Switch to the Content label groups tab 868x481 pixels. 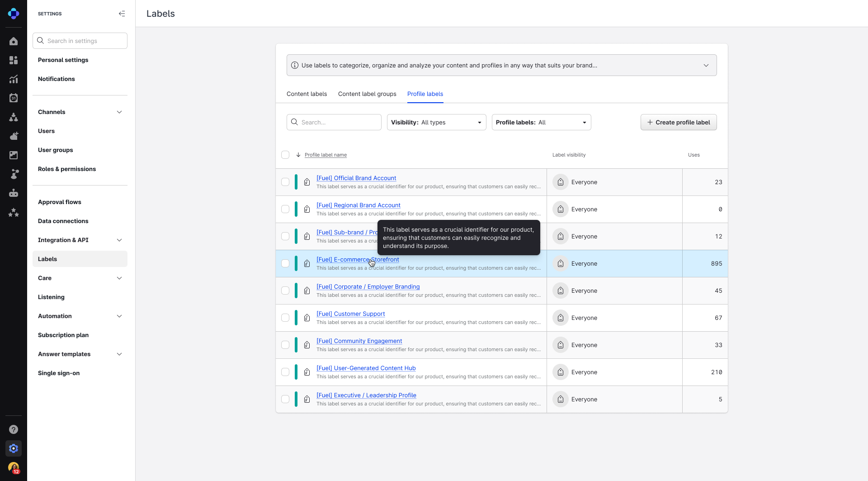click(367, 94)
